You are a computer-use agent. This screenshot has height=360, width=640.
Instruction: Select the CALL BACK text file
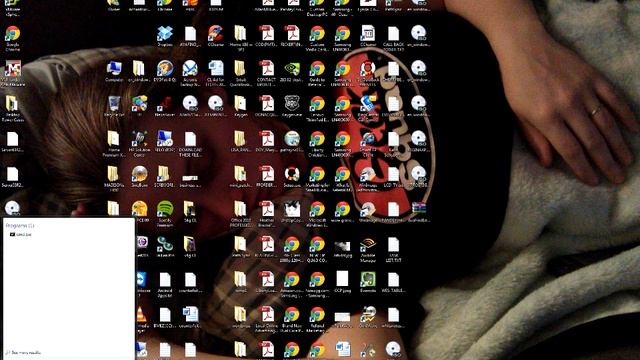tap(393, 38)
